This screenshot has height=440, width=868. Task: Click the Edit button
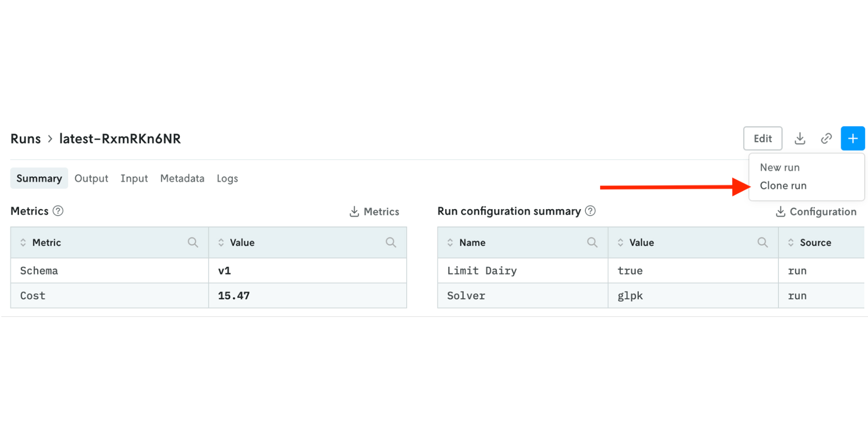click(x=763, y=139)
